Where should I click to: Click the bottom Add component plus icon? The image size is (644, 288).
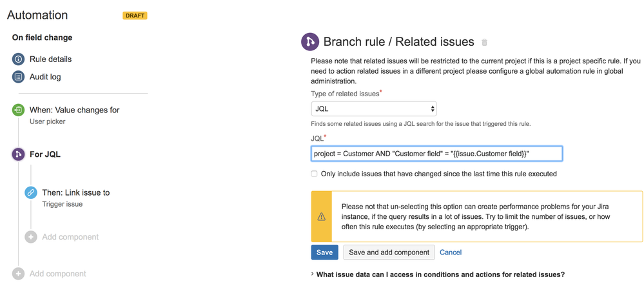[18, 274]
